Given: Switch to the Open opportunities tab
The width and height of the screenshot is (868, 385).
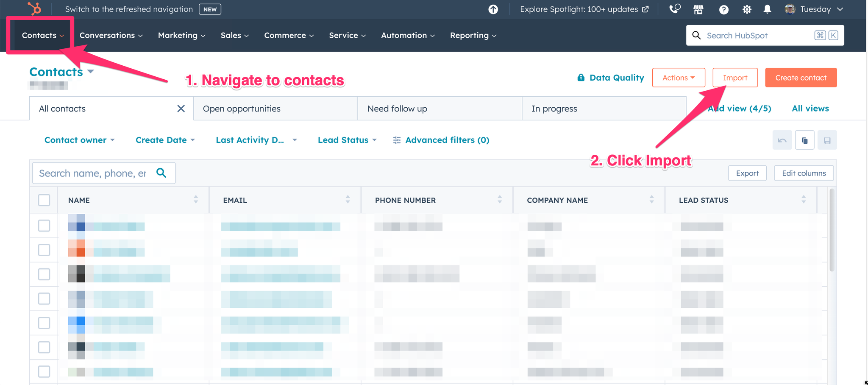Looking at the screenshot, I should [x=275, y=109].
